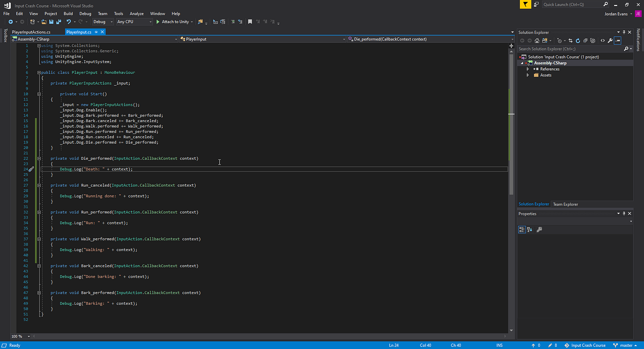Click the JE account avatar badge
This screenshot has width=644, height=349.
(638, 14)
